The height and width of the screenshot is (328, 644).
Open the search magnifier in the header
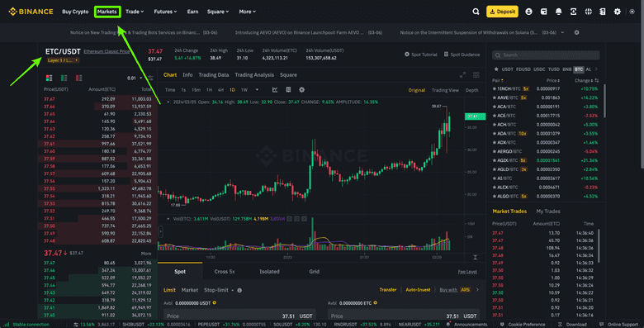click(x=476, y=12)
